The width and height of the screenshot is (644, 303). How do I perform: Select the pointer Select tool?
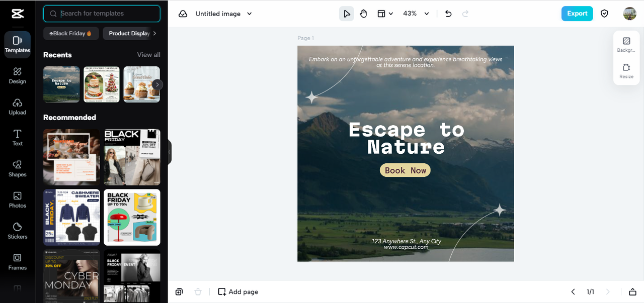[x=347, y=14]
